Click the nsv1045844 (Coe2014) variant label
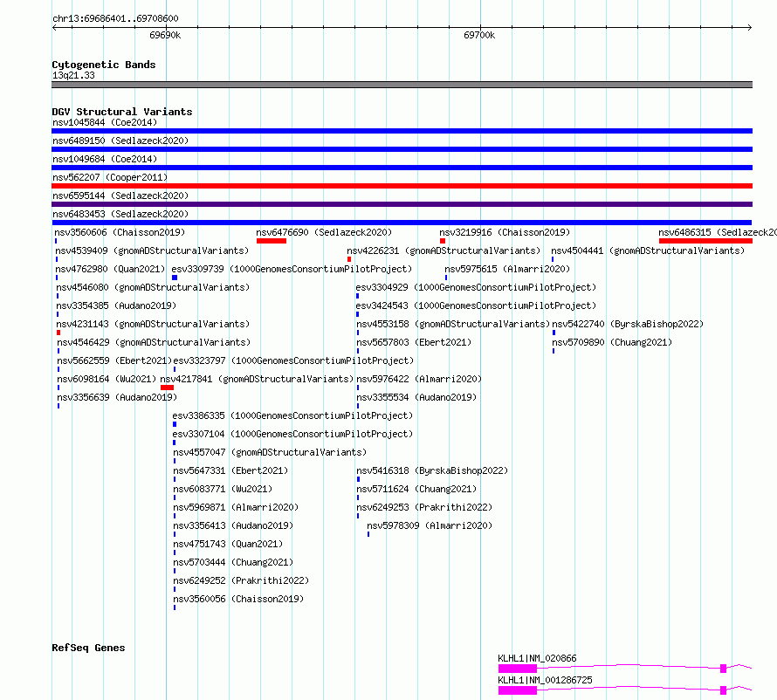Screen dimensions: 777x700 tap(105, 122)
